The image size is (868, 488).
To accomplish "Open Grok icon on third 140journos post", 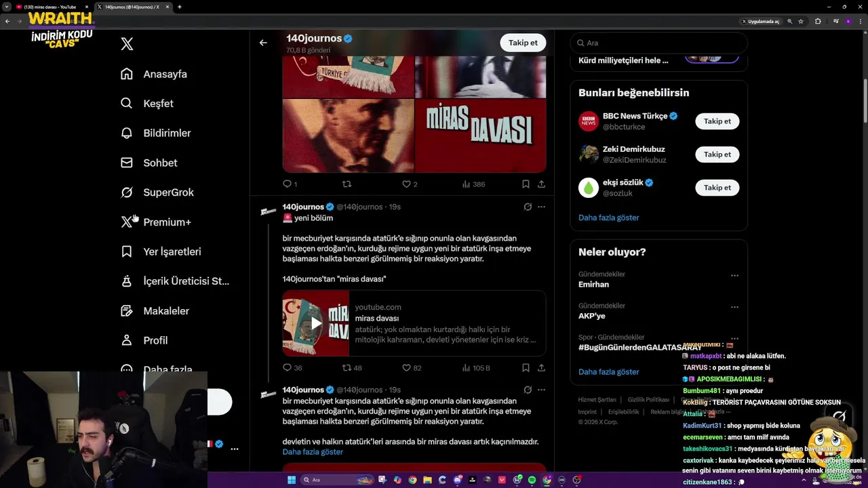I will point(528,390).
